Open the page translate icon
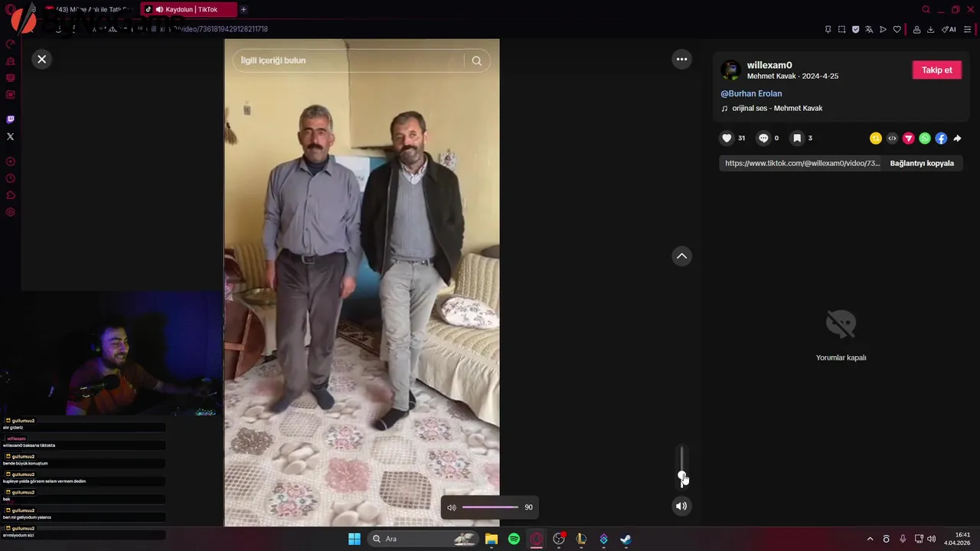 pyautogui.click(x=869, y=29)
